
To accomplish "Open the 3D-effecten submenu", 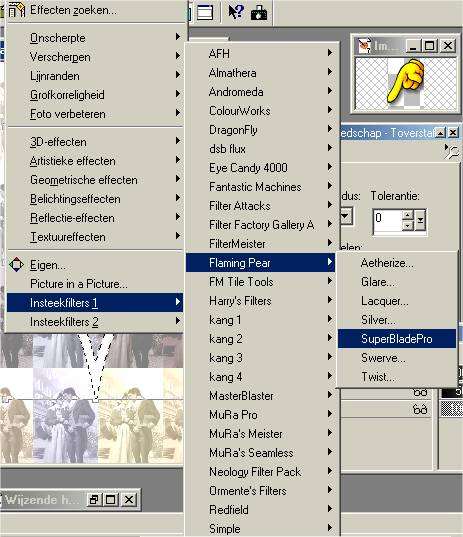I will 95,142.
